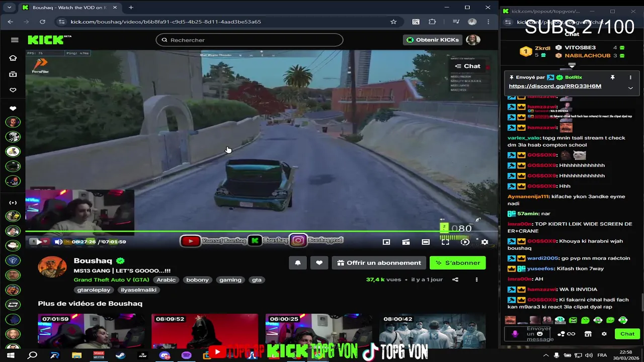Expand the pinned BotRix message chevron
Screen dimensions: 644x362
point(630,88)
